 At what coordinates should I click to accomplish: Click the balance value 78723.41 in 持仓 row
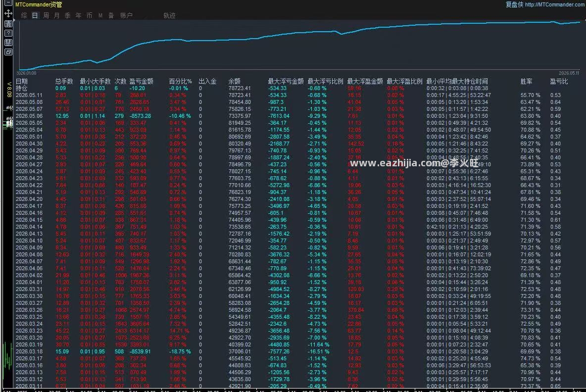(x=240, y=88)
